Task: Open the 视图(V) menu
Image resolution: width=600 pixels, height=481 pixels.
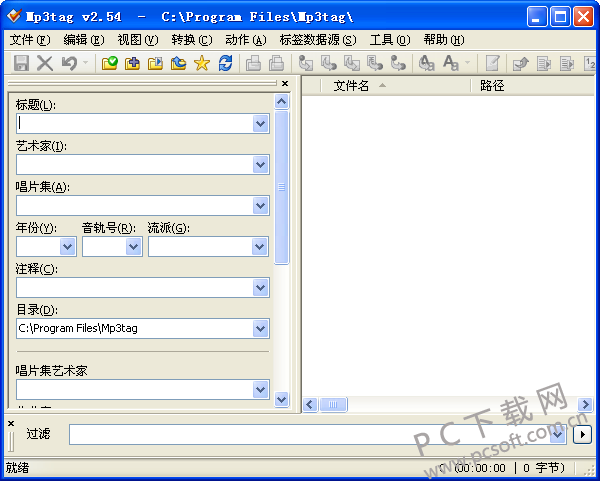Action: pos(137,40)
